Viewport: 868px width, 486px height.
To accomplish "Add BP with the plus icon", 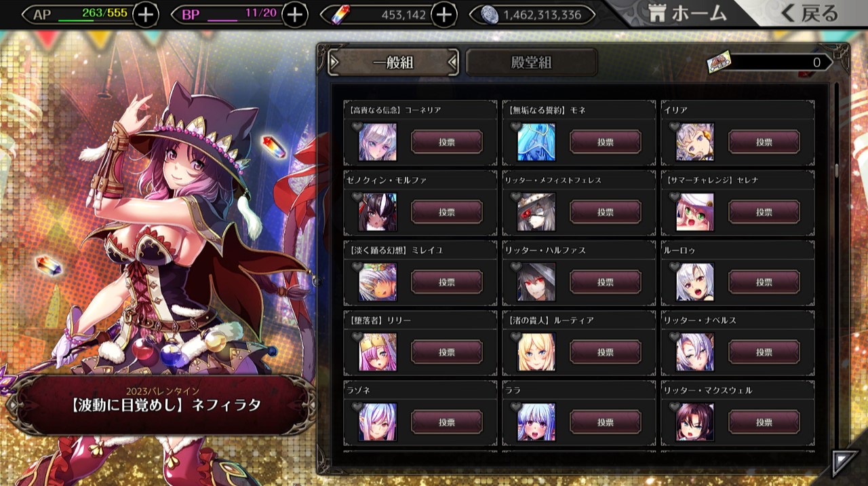I will (294, 14).
